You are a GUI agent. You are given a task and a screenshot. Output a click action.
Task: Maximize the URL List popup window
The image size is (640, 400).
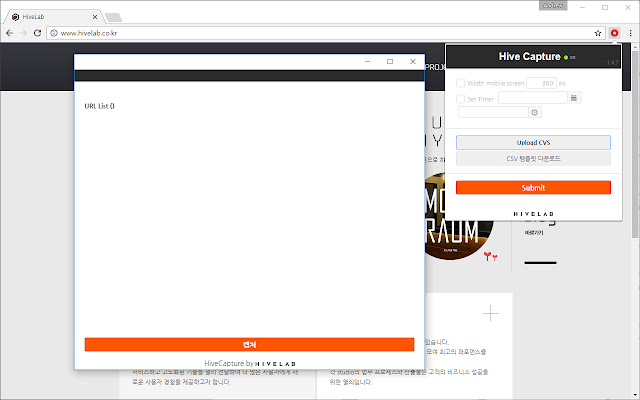(390, 62)
